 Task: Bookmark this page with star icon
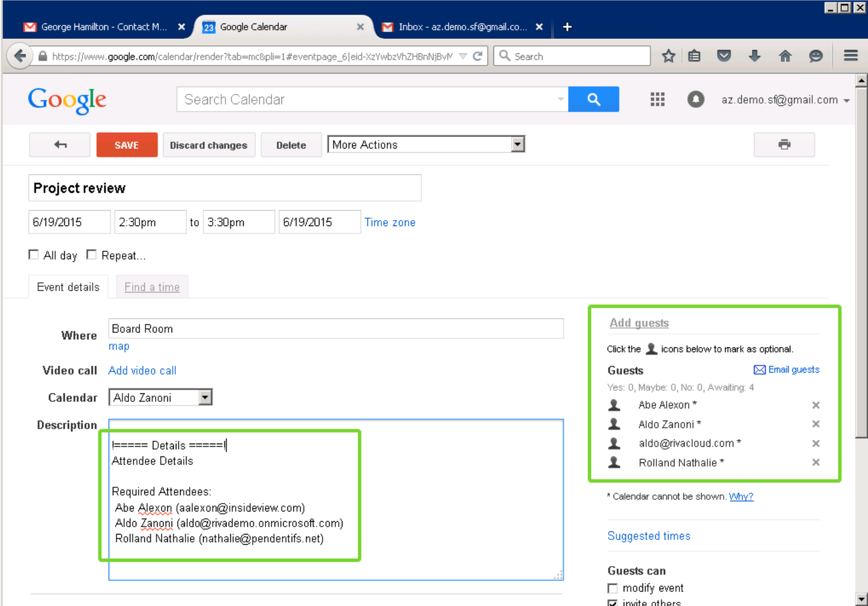[669, 56]
